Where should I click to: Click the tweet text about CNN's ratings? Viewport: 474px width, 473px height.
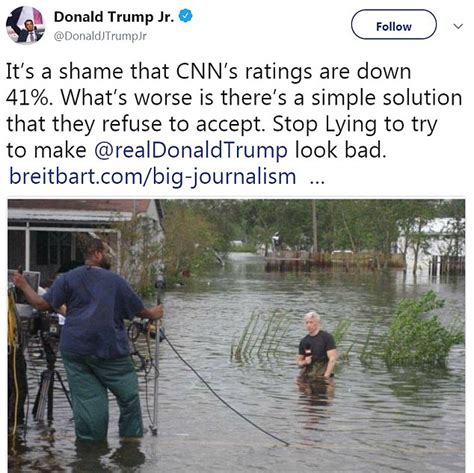point(233,110)
